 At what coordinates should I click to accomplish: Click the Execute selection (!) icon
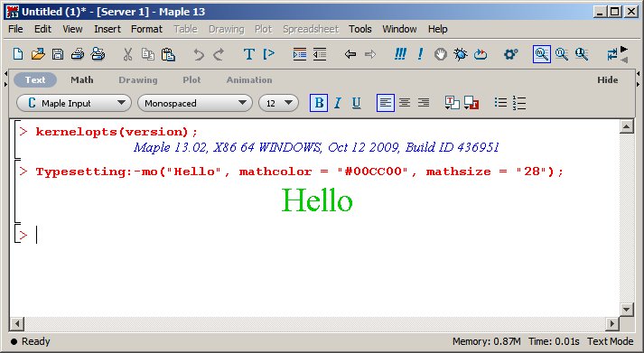pyautogui.click(x=420, y=54)
